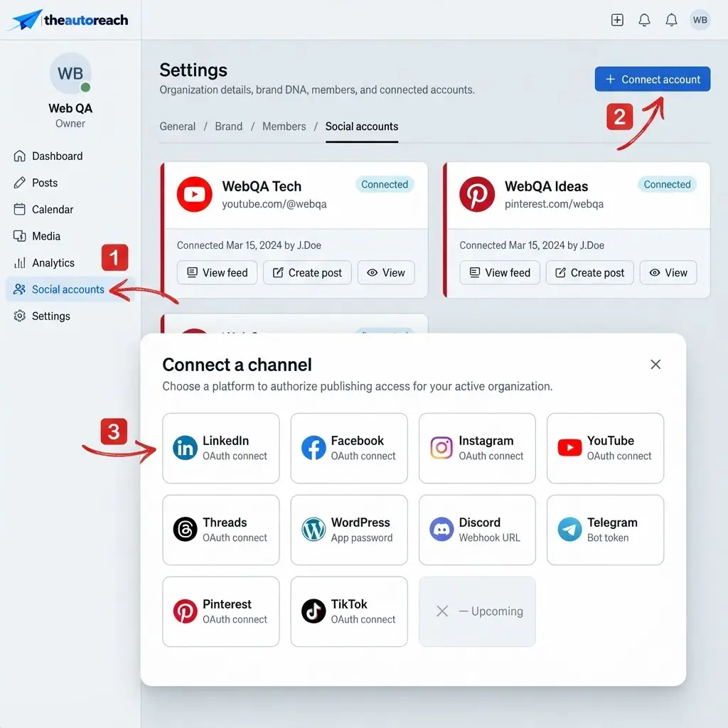Choose Pinterest OAuth connect tile in dialog
The height and width of the screenshot is (728, 728).
pyautogui.click(x=221, y=611)
